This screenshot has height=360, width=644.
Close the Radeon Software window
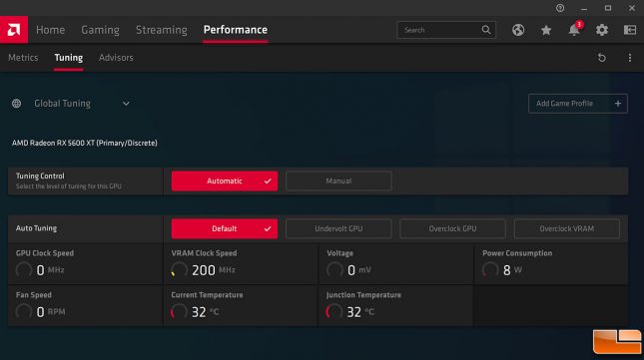click(x=632, y=8)
